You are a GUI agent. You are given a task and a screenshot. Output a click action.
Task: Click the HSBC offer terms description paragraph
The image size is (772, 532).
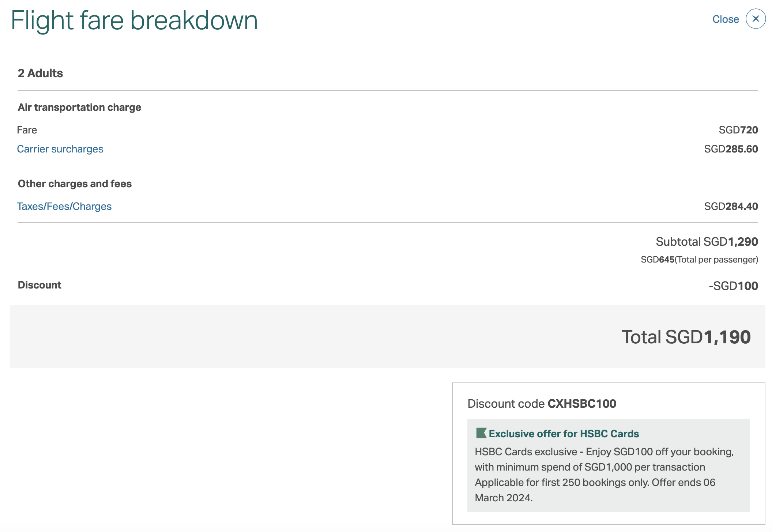[604, 475]
